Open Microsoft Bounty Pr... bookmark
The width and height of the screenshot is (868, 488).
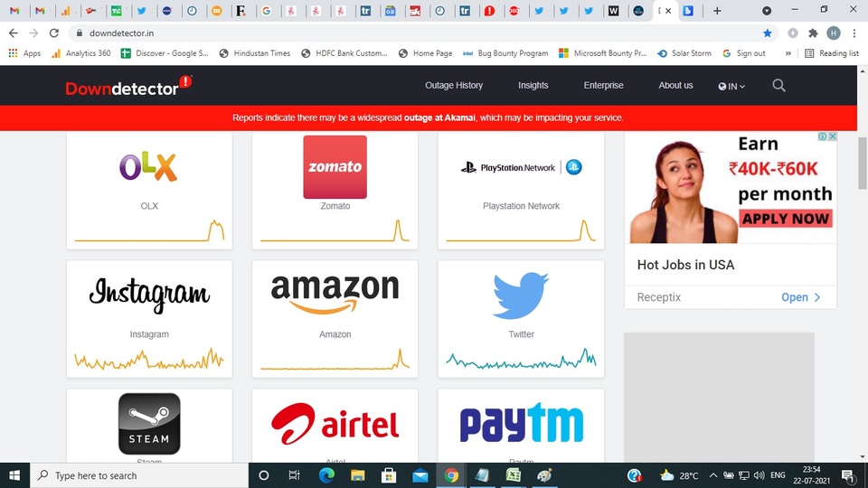(x=602, y=53)
